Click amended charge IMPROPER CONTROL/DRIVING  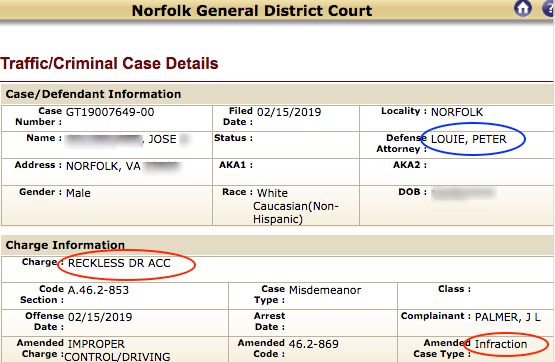[117, 350]
